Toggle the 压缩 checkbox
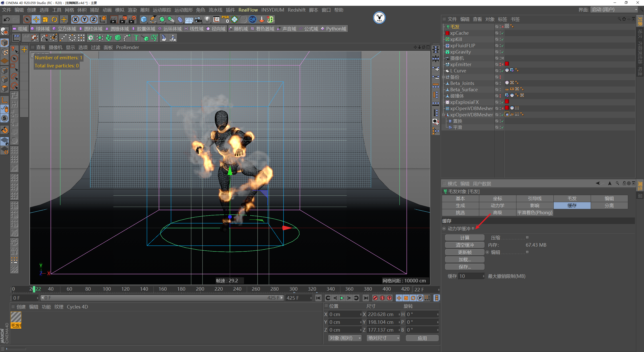Viewport: 644px width, 352px height. (x=527, y=237)
